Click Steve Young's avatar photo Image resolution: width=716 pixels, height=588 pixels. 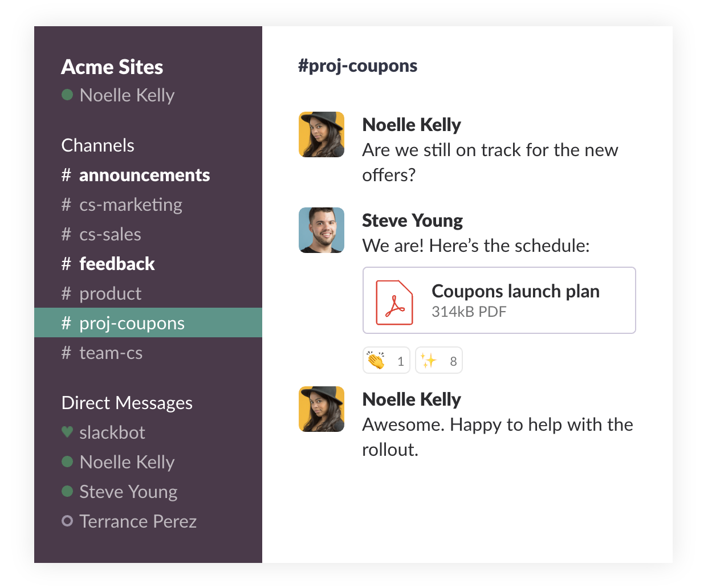(322, 230)
